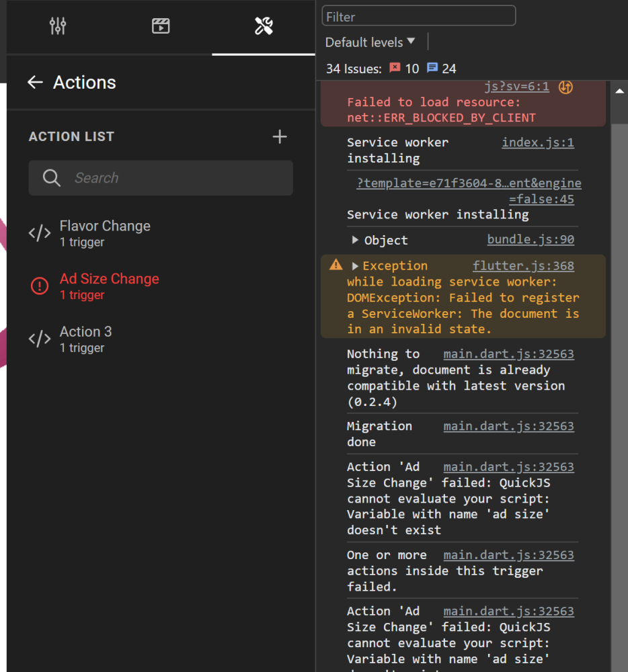This screenshot has width=628, height=672.
Task: Switch to the media clapperboard tab
Action: pos(161,26)
